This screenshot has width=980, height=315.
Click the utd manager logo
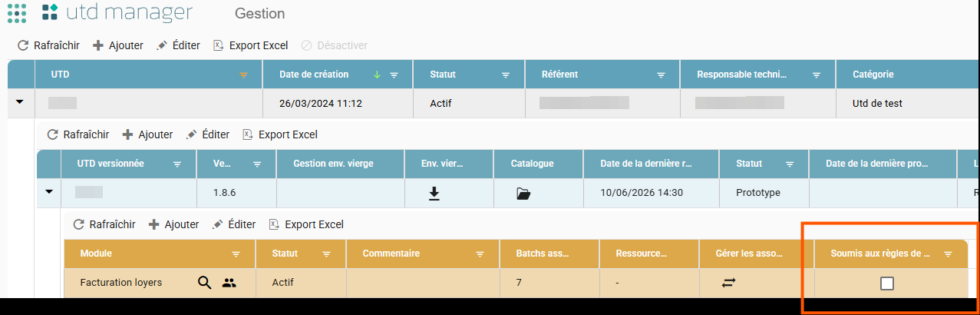pyautogui.click(x=118, y=12)
